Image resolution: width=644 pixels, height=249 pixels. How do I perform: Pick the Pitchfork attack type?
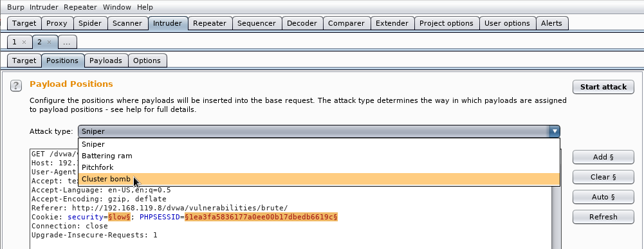[x=318, y=167]
